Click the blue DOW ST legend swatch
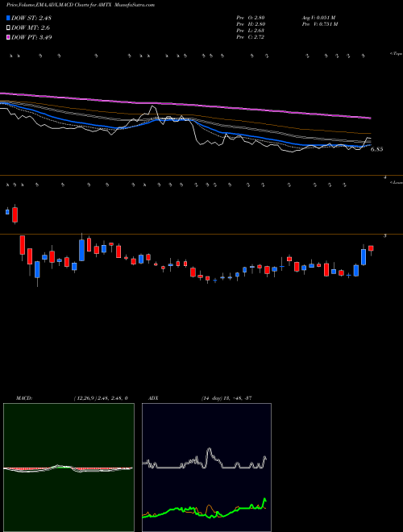 8,18
